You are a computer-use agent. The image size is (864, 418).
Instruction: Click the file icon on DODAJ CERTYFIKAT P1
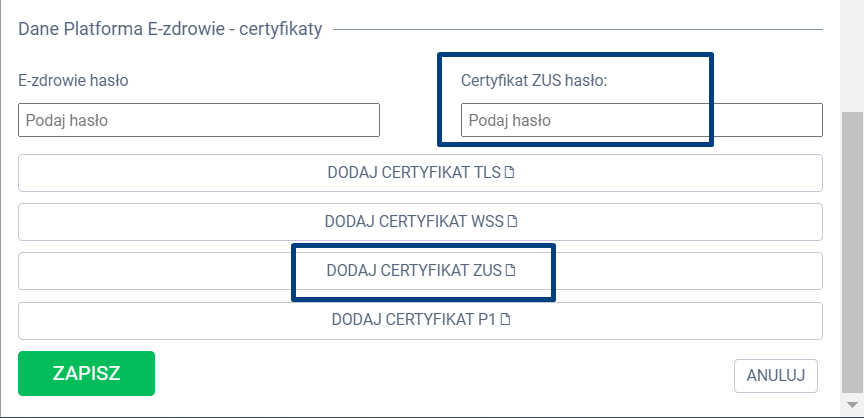506,320
